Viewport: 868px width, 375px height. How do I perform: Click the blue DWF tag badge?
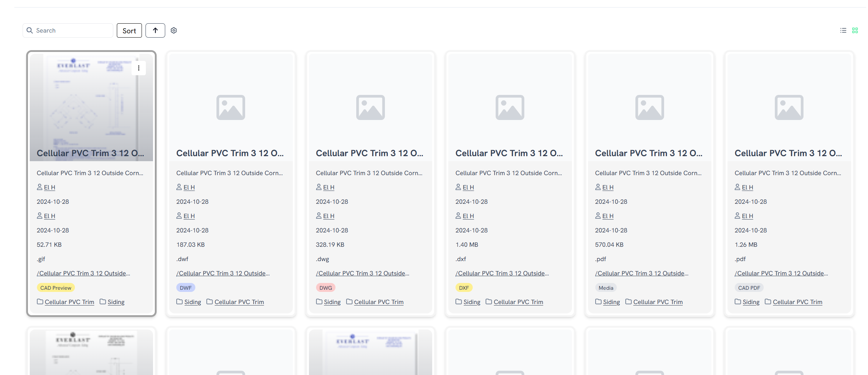click(186, 288)
